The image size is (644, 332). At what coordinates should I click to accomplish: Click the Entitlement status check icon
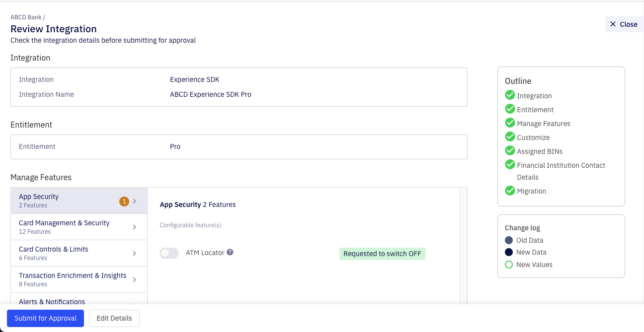coord(510,109)
